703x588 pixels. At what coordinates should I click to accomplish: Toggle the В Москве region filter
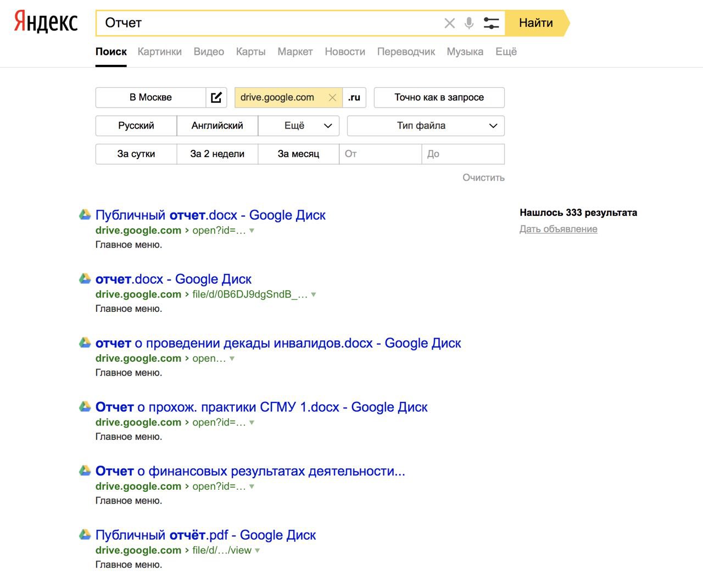[x=150, y=97]
